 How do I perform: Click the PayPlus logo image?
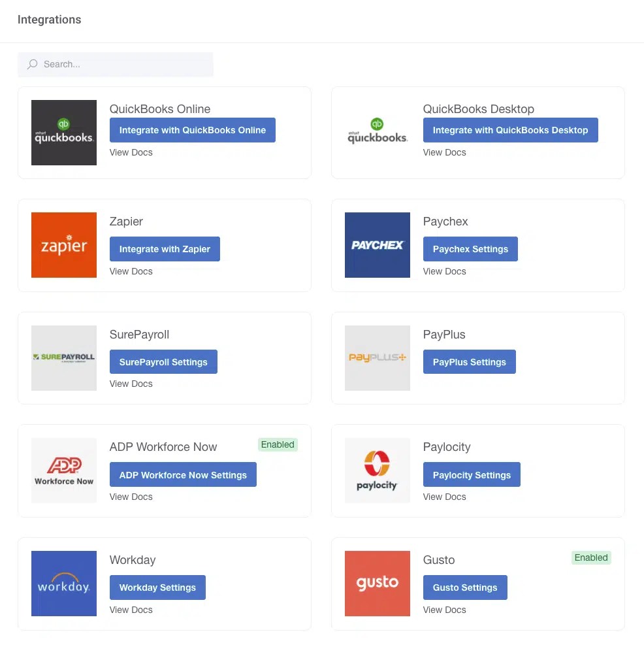[x=377, y=358]
